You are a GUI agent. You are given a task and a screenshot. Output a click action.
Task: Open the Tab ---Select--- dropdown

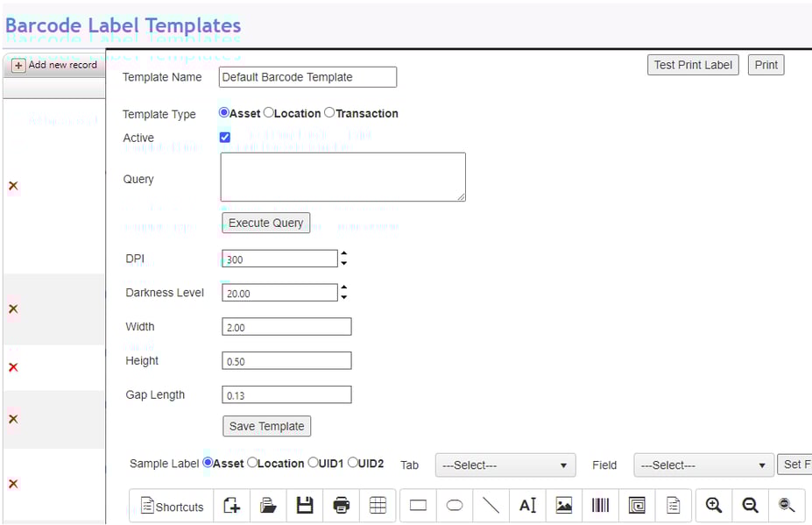click(x=505, y=465)
